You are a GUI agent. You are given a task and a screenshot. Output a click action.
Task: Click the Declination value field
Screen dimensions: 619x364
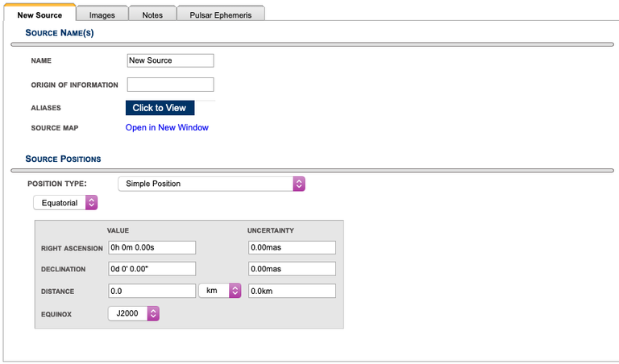pyautogui.click(x=152, y=269)
